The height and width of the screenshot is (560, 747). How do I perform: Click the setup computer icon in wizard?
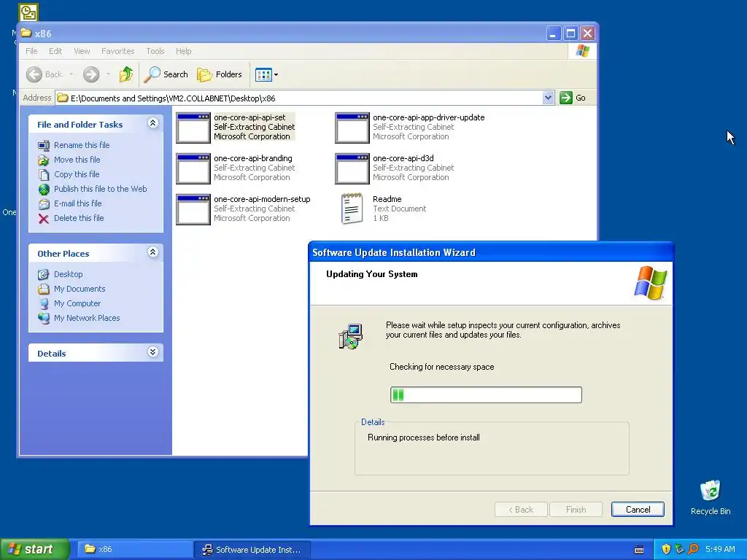[x=351, y=336]
